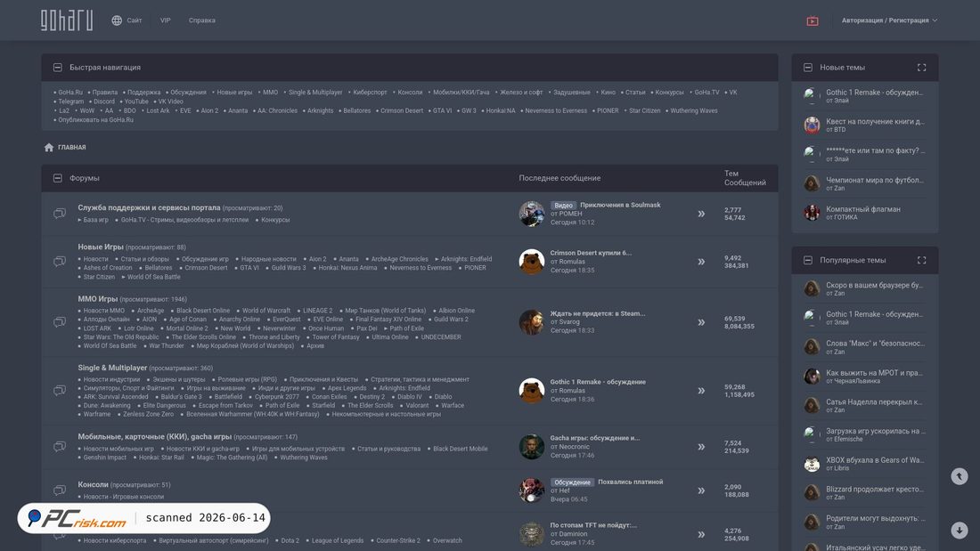
Task: Click forum icon for Консоли row
Action: (x=60, y=490)
